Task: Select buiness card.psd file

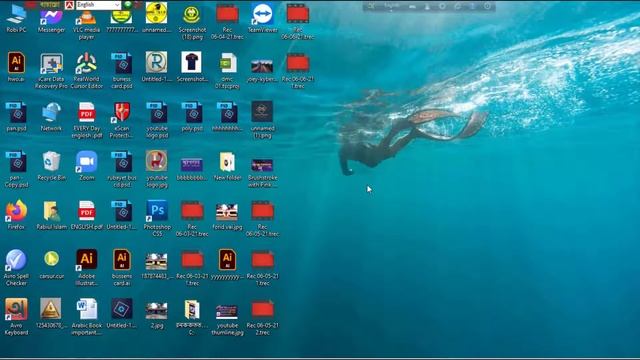Action: tap(122, 70)
